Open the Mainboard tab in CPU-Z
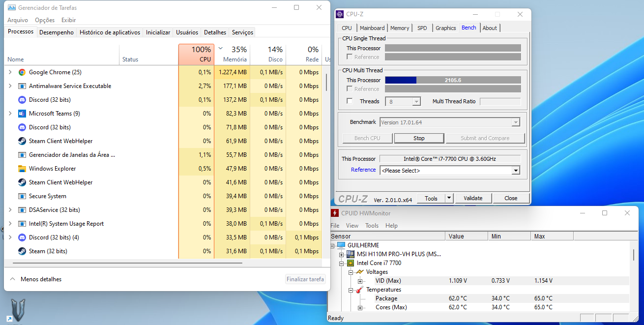This screenshot has width=644, height=325. [372, 28]
